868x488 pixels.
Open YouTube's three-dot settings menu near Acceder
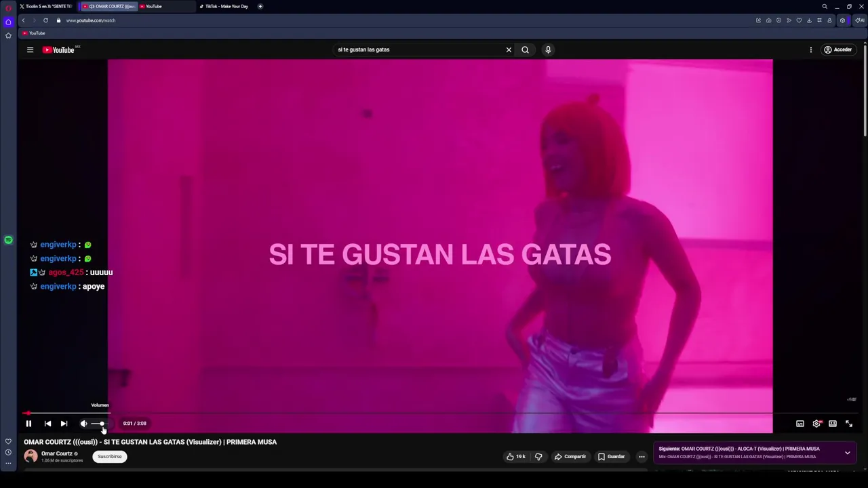[x=811, y=49]
